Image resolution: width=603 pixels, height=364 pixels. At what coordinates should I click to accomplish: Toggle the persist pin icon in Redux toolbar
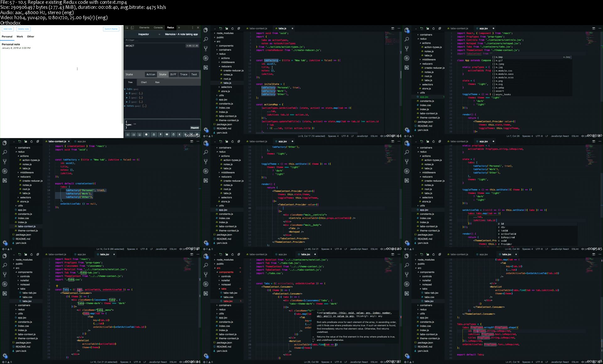(160, 134)
